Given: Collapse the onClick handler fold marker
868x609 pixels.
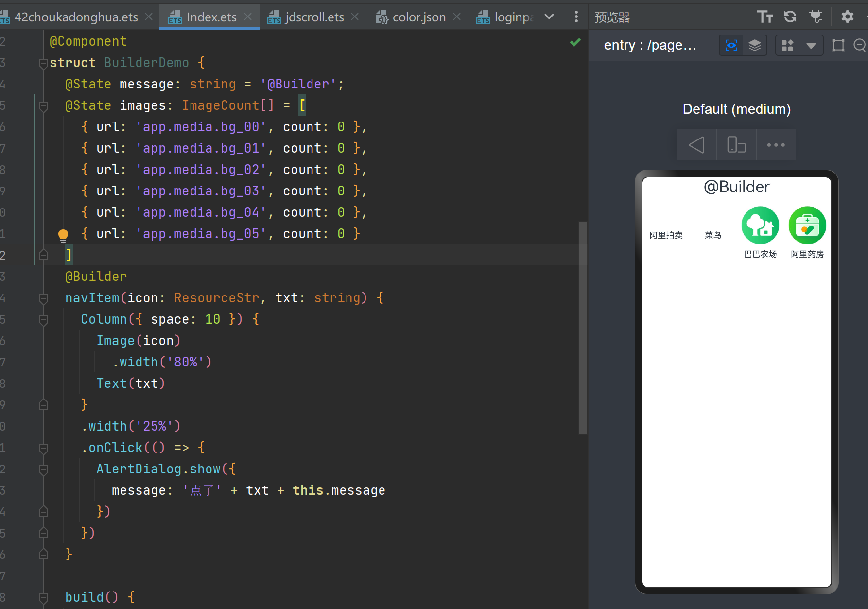Looking at the screenshot, I should click(44, 448).
